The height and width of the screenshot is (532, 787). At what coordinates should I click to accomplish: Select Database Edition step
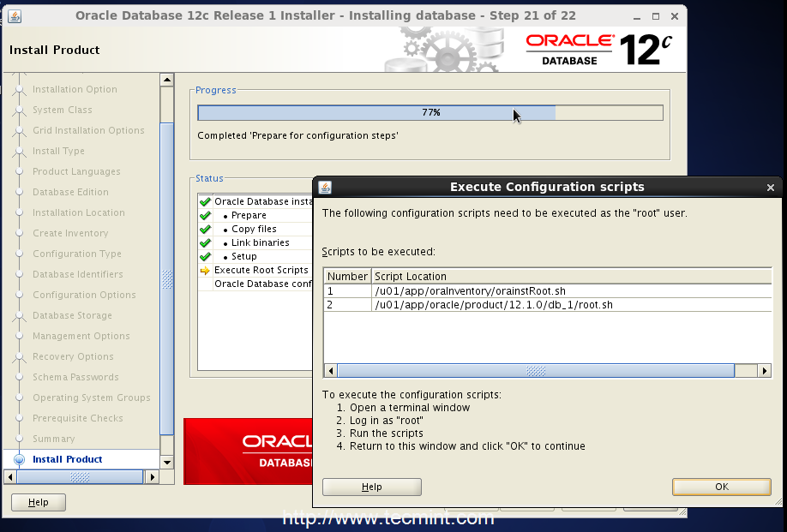(x=70, y=192)
